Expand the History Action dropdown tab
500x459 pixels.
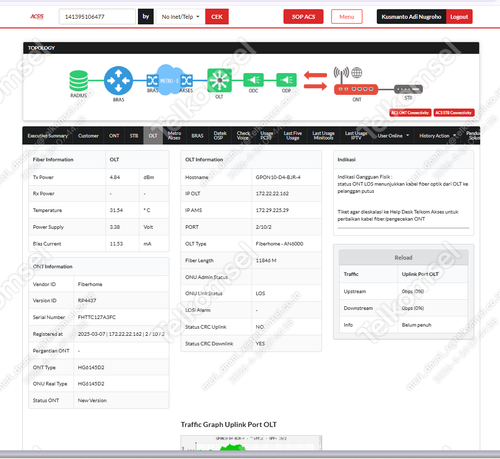tap(437, 136)
